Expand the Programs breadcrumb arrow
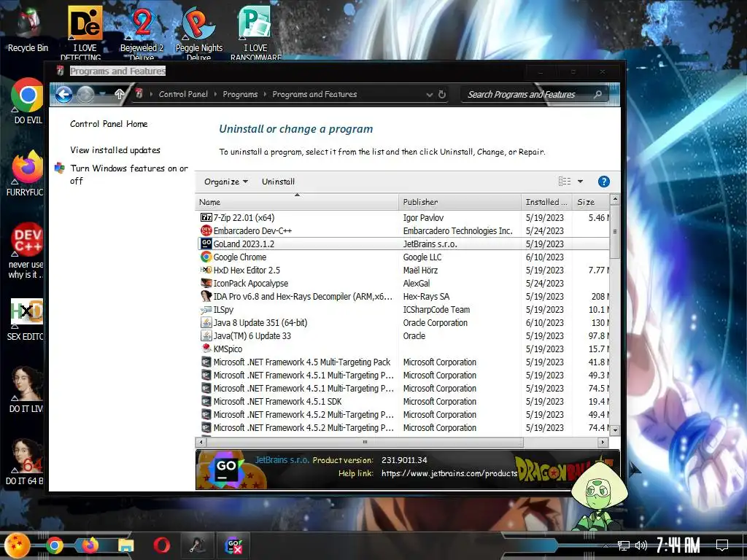Screen dimensions: 747x560 point(265,94)
